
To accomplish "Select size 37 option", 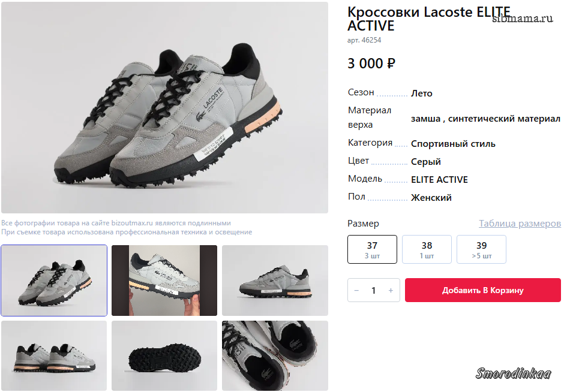I will (x=372, y=249).
